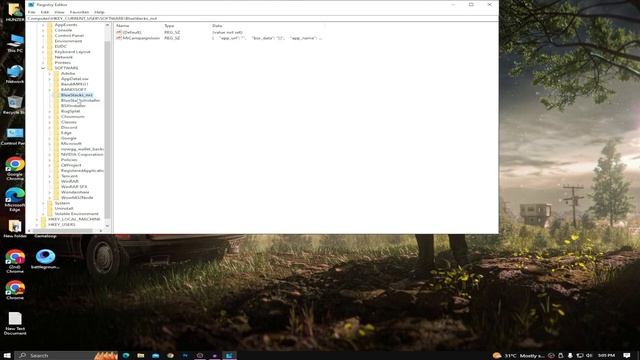Expand the BANDISOFT key arrow
Viewport: 640px width, 360px height.
click(50, 89)
